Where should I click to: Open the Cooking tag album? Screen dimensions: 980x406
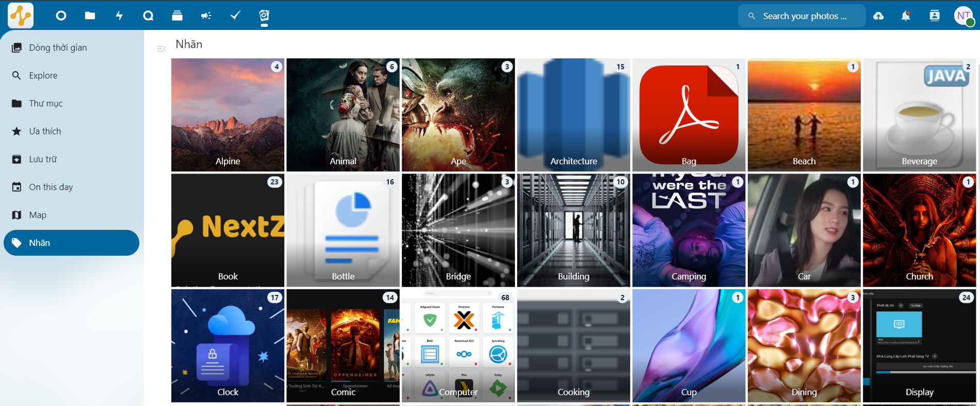pos(573,346)
